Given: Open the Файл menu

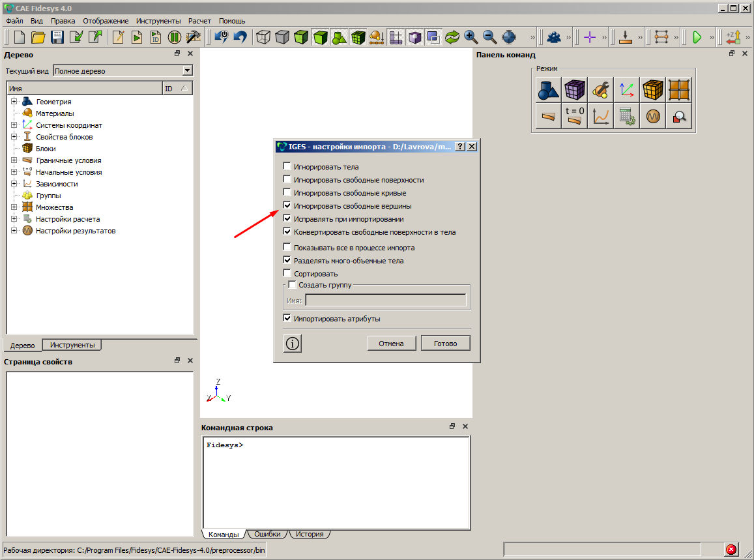Looking at the screenshot, I should (x=14, y=21).
